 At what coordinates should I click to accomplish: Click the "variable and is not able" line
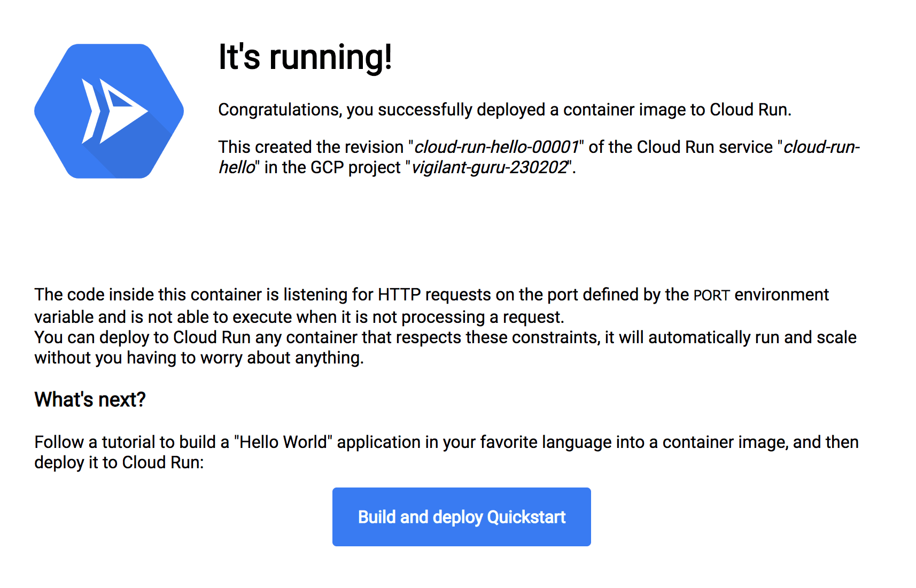(x=299, y=317)
